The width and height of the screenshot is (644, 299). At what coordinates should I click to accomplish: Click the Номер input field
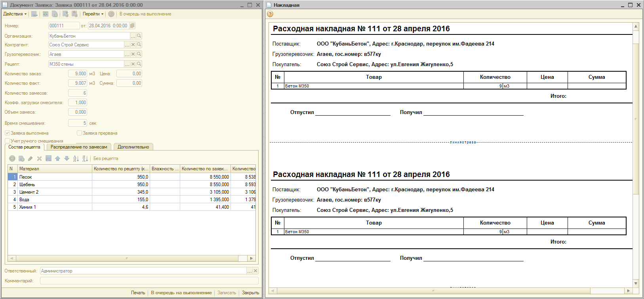coord(64,26)
